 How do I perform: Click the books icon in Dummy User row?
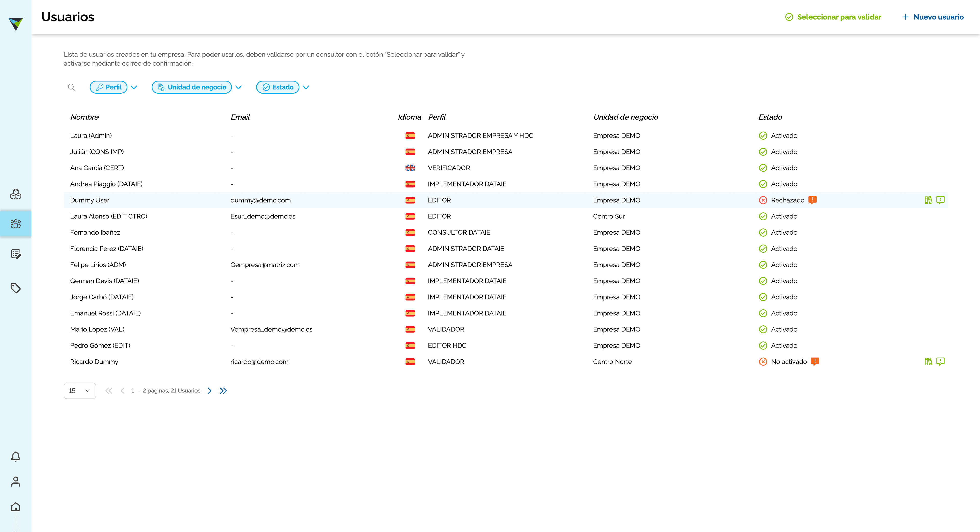point(928,200)
